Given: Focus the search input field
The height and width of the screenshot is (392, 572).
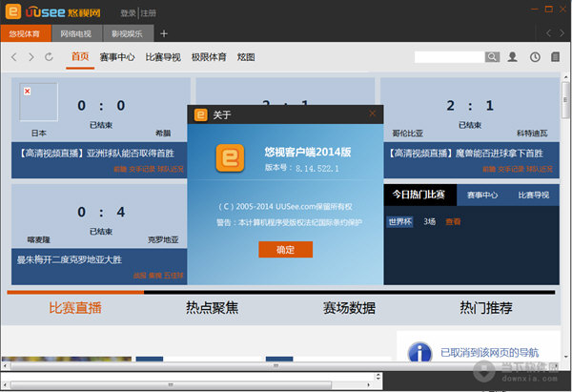Looking at the screenshot, I should click(449, 57).
